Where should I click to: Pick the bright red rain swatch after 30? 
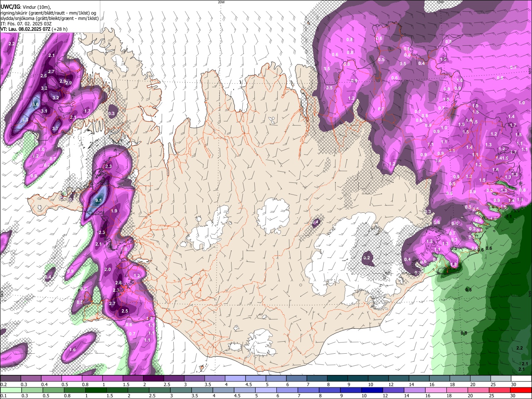(522, 390)
